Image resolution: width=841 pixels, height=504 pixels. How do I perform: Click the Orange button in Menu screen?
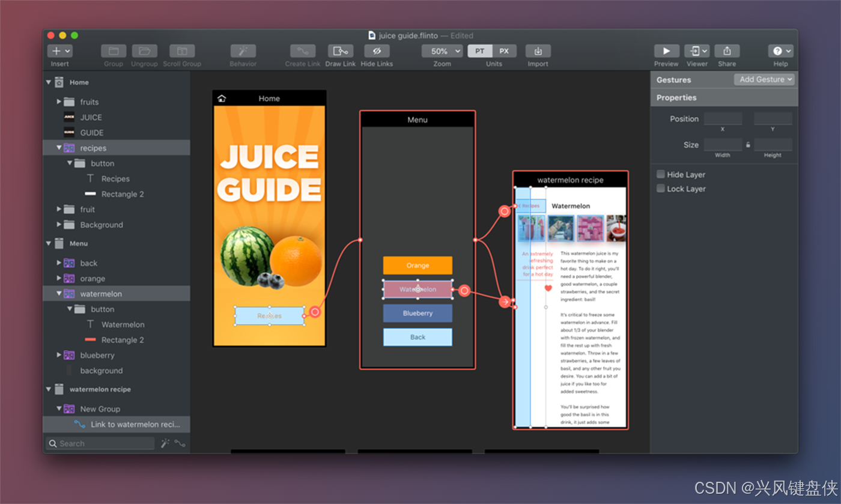click(417, 266)
